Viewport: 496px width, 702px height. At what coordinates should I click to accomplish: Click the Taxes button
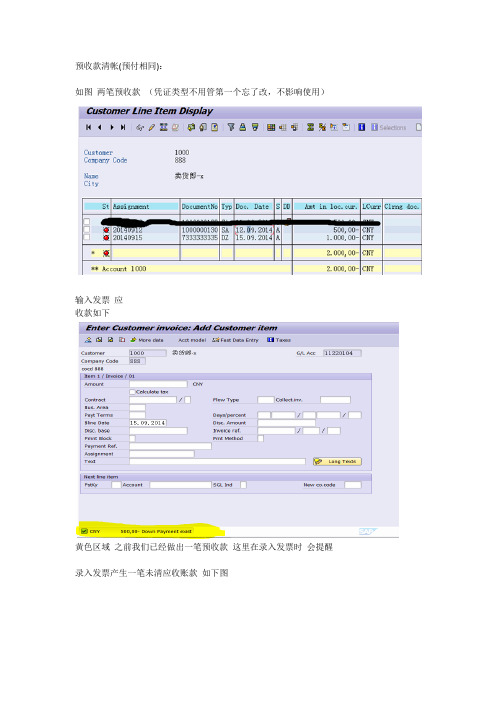pos(279,340)
